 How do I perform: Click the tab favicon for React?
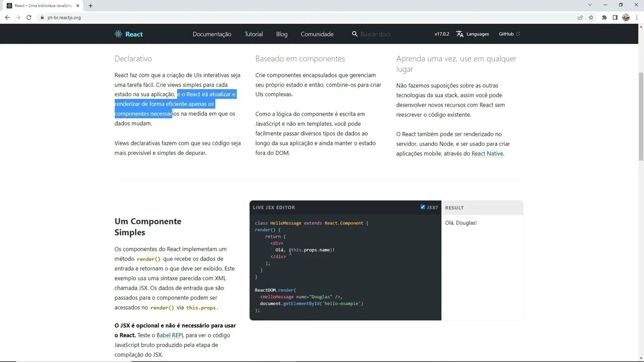tap(9, 6)
